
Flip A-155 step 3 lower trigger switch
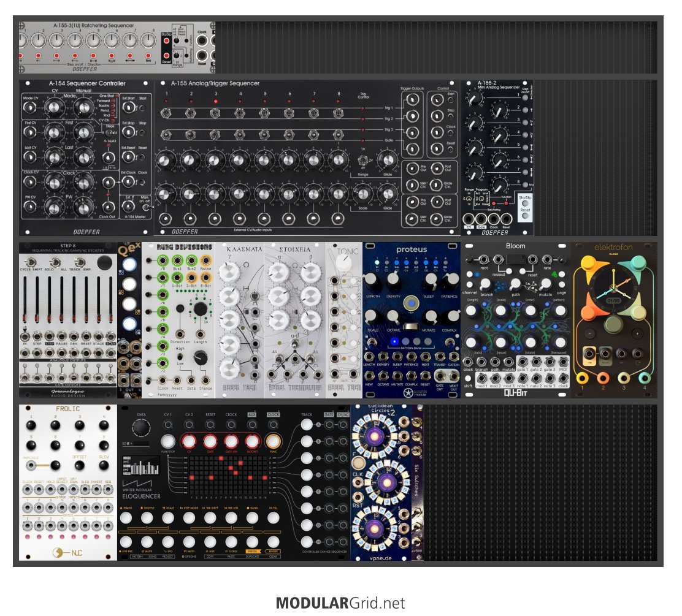click(215, 135)
